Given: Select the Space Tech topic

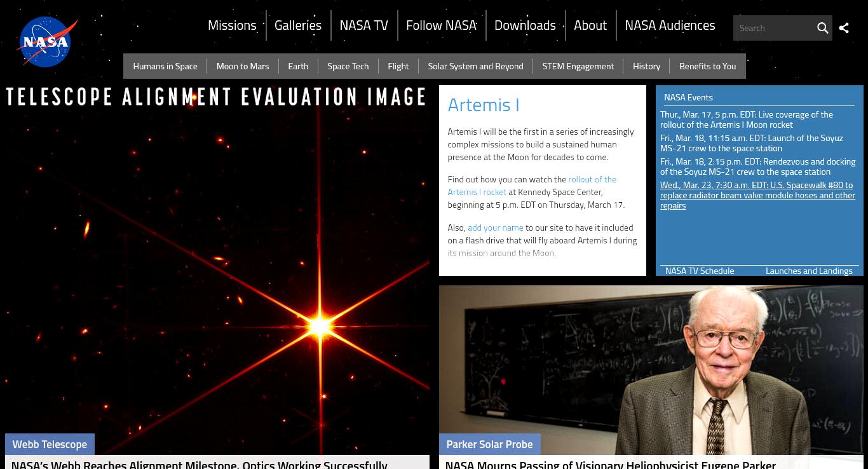Looking at the screenshot, I should [348, 66].
